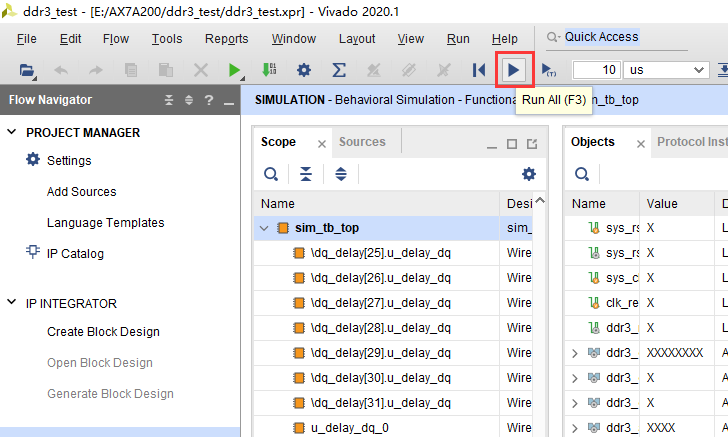
Task: Click the redo arrow in toolbar
Action: pyautogui.click(x=96, y=71)
